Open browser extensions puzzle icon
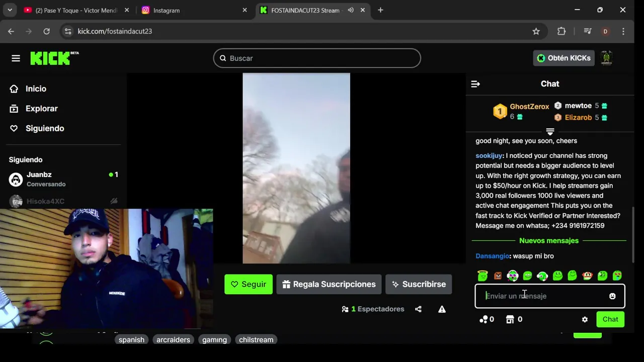Screen dimensions: 644x362 (561, 31)
